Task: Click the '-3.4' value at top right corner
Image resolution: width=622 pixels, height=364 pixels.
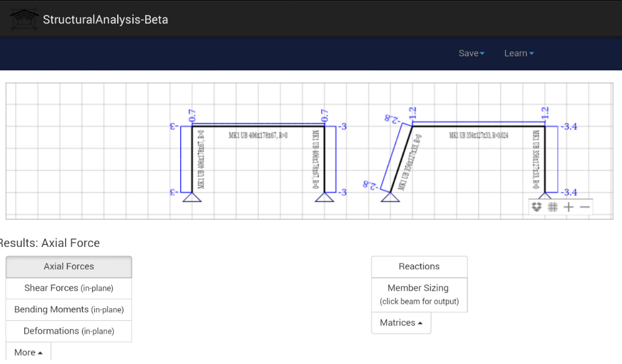Action: [x=569, y=127]
